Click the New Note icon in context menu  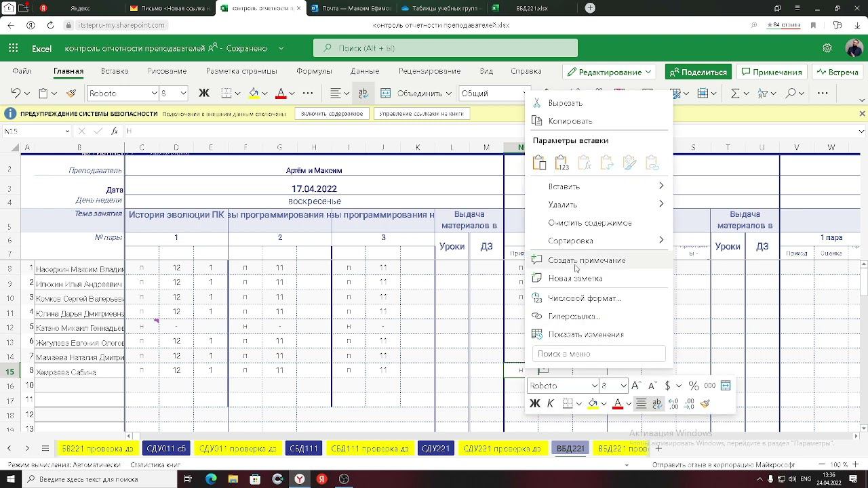[x=537, y=279]
